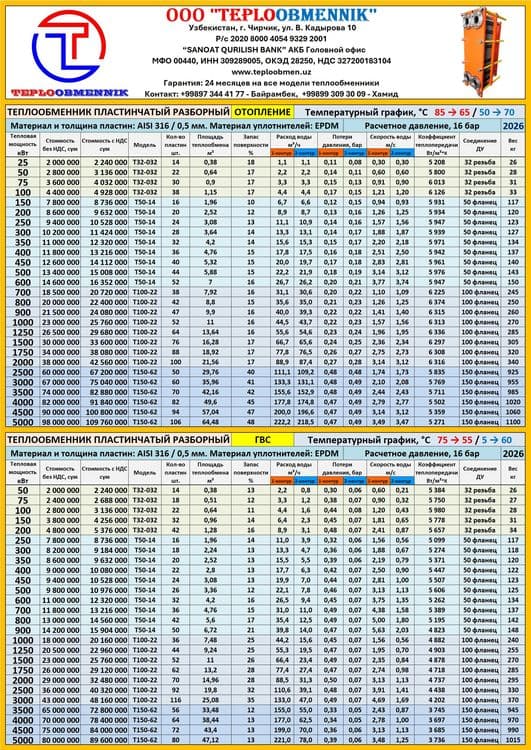Click Расчетное давление, 16 бар in heating table

pyautogui.click(x=421, y=126)
